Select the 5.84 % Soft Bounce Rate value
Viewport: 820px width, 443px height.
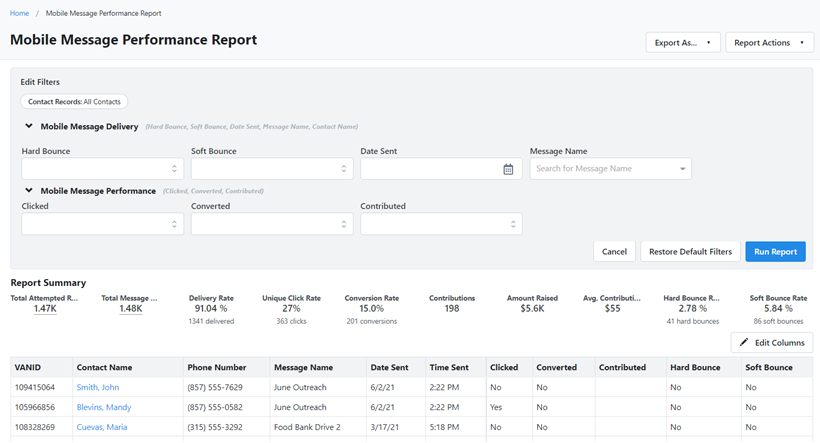tap(778, 309)
